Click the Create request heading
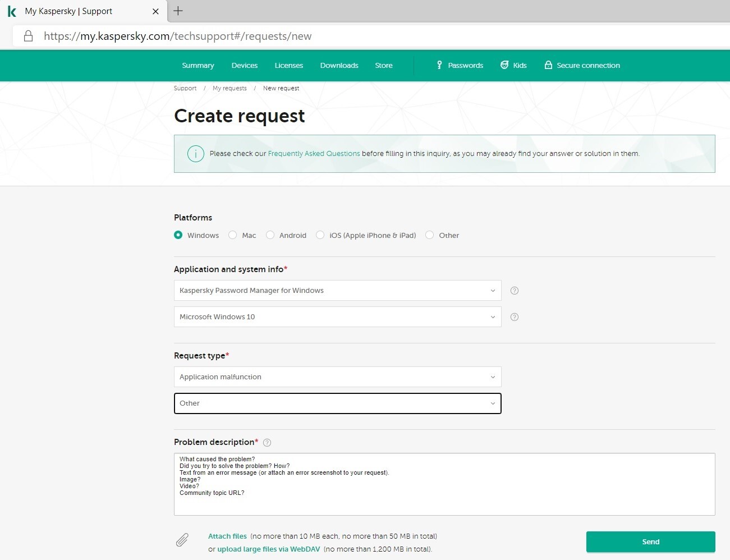The width and height of the screenshot is (730, 560). (240, 116)
